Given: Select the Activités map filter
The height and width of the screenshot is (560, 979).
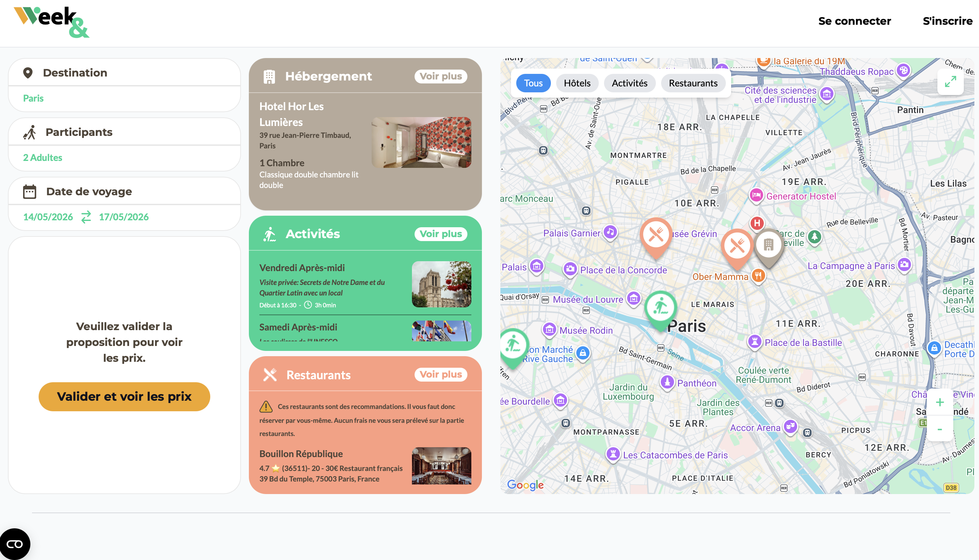Looking at the screenshot, I should [629, 83].
